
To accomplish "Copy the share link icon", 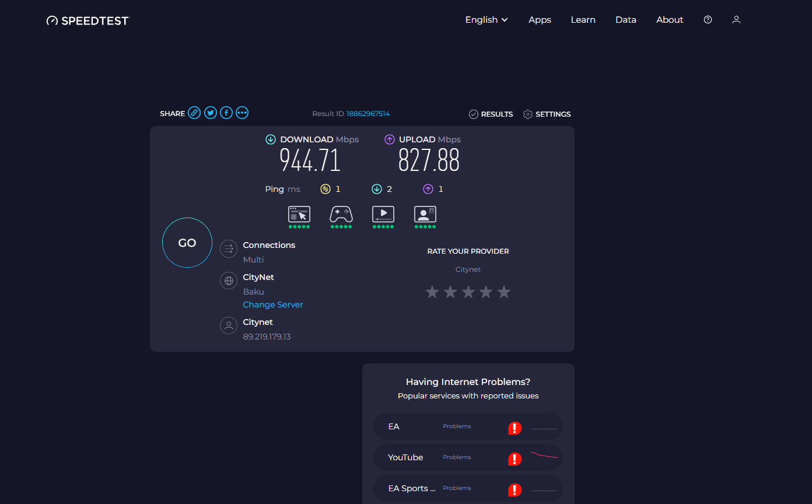I will pyautogui.click(x=194, y=113).
